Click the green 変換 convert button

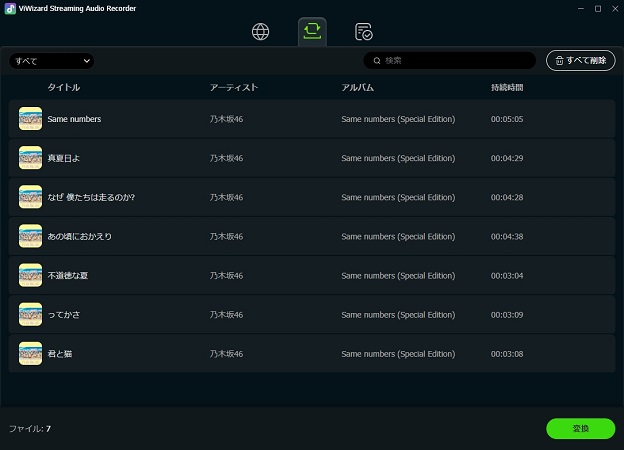(581, 429)
